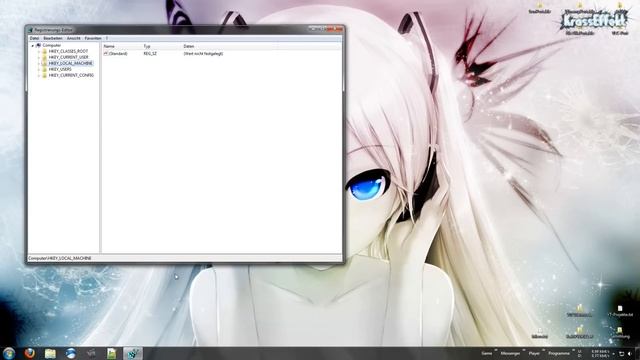Click the Registry Editor taskbar button

click(x=133, y=353)
